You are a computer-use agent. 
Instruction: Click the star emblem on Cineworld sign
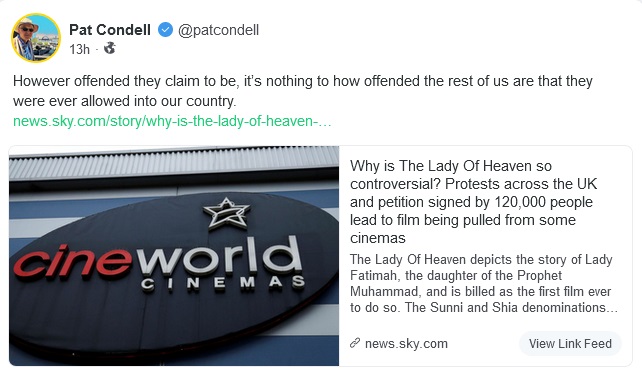point(226,213)
